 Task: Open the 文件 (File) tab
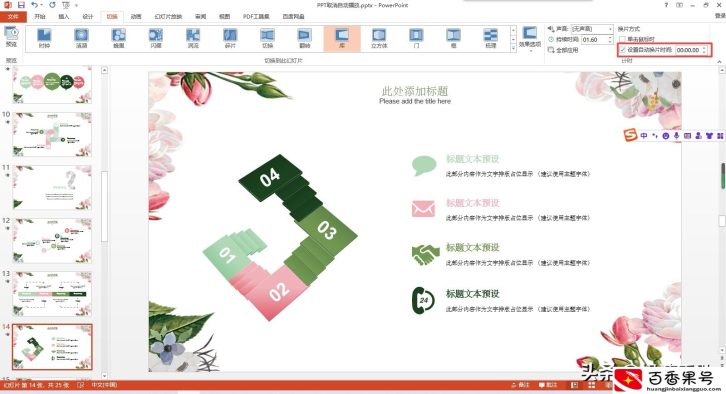tap(13, 16)
